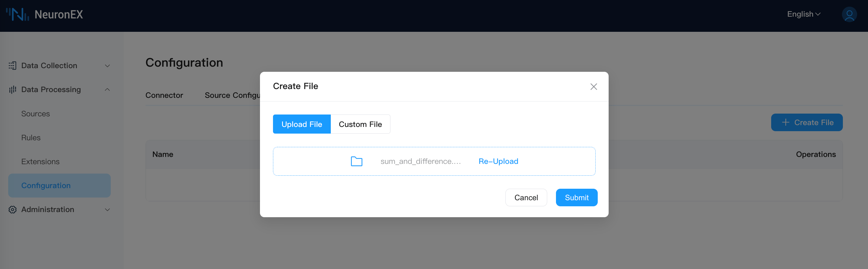The image size is (868, 269).
Task: Click the Re-Upload link
Action: 498,161
